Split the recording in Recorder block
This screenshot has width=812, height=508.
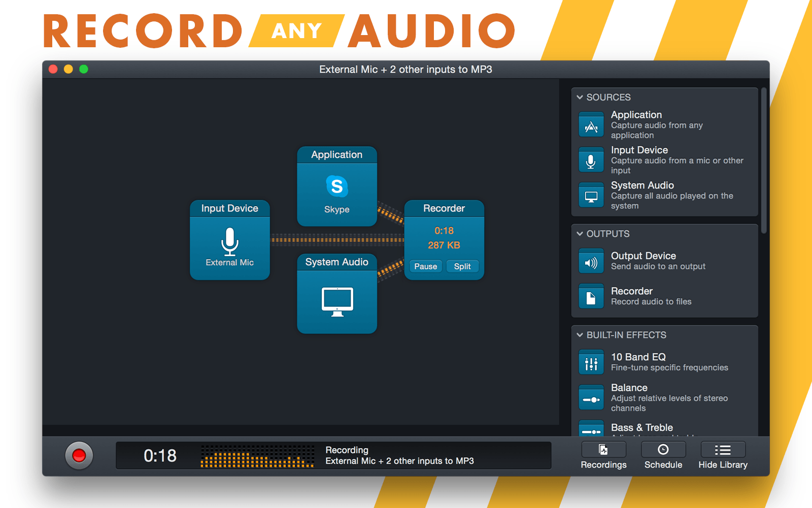tap(462, 266)
